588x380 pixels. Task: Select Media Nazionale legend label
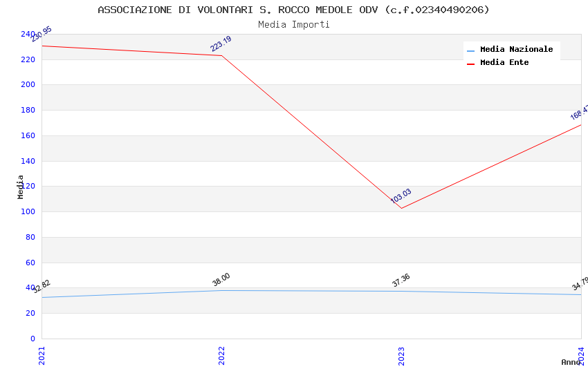(516, 49)
